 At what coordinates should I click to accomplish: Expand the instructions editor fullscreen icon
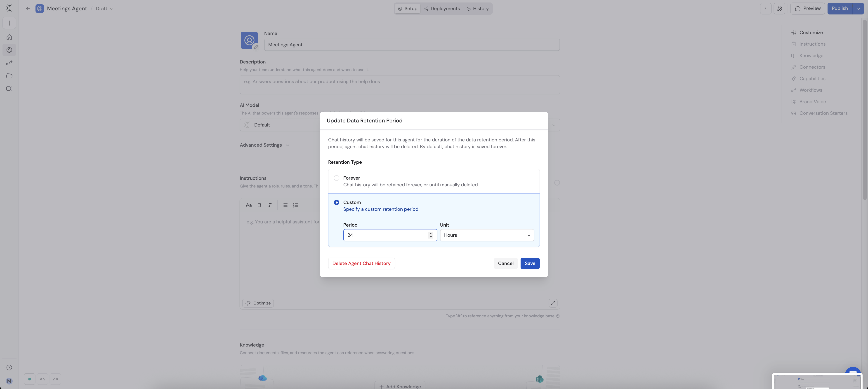point(553,303)
